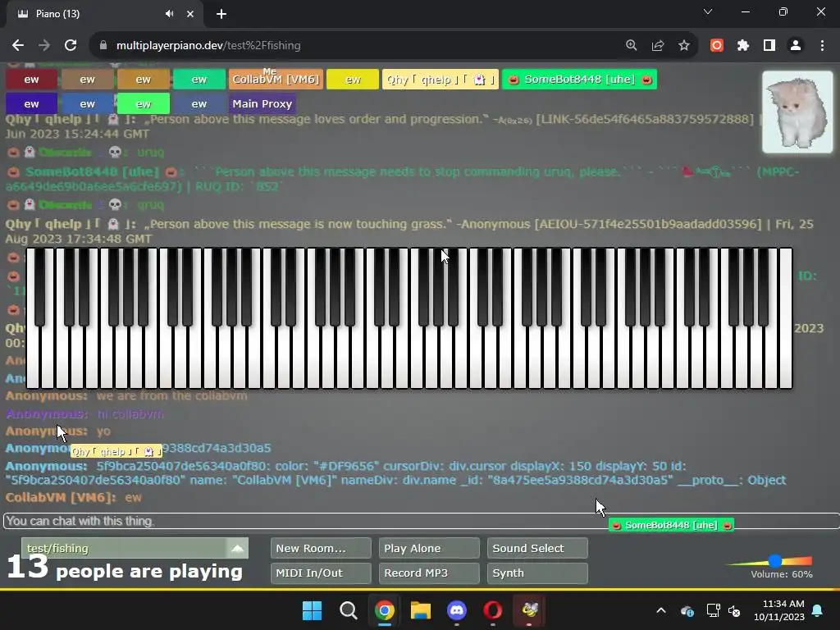
Task: Open a new tab with the plus button
Action: click(221, 14)
